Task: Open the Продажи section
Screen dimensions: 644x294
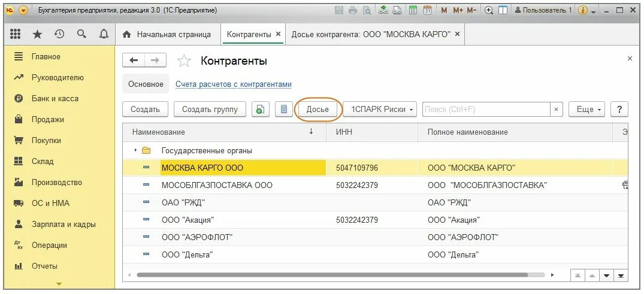Action: 48,120
